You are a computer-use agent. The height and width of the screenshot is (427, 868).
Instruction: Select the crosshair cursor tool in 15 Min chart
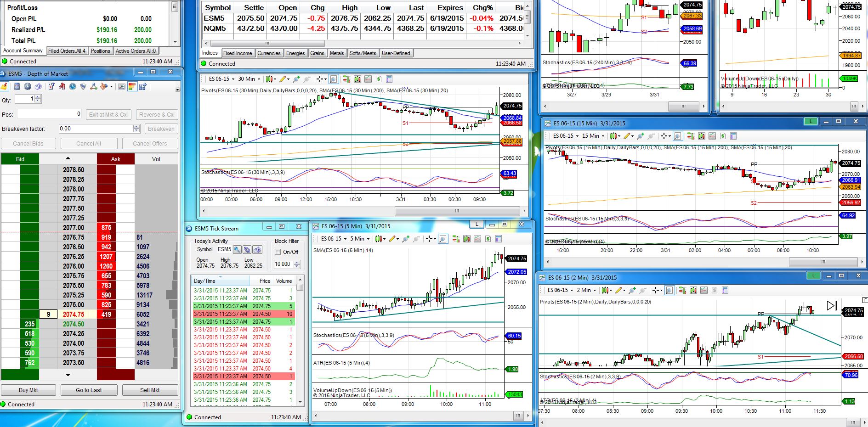coord(664,136)
